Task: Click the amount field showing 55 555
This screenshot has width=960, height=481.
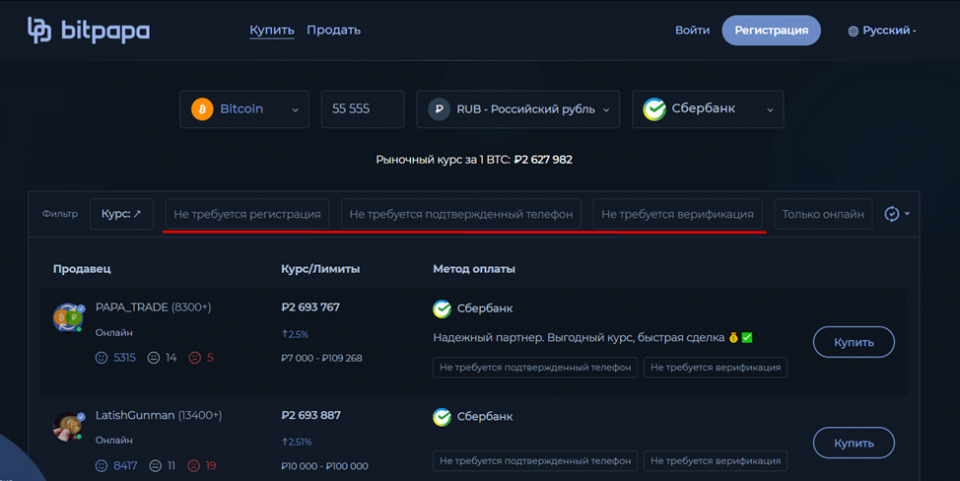Action: point(362,109)
